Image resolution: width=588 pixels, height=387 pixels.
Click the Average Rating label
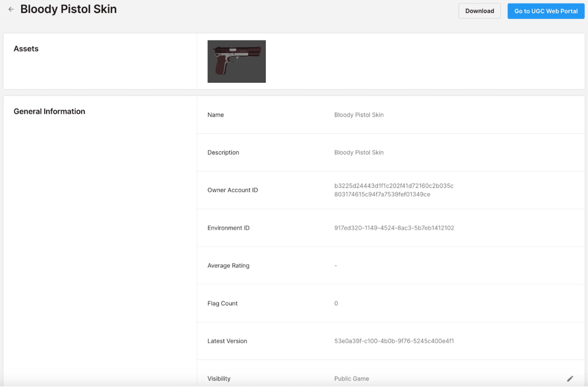click(228, 266)
